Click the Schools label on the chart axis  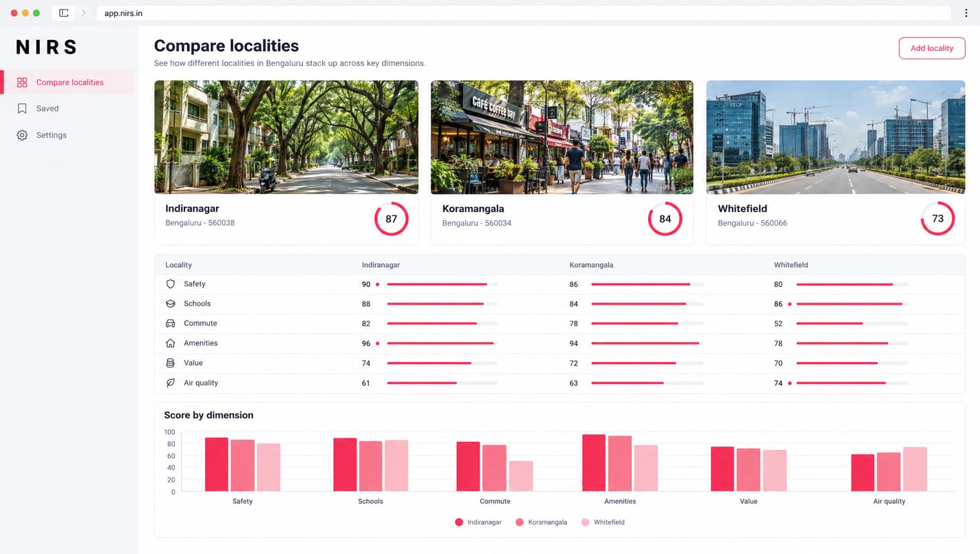(370, 501)
